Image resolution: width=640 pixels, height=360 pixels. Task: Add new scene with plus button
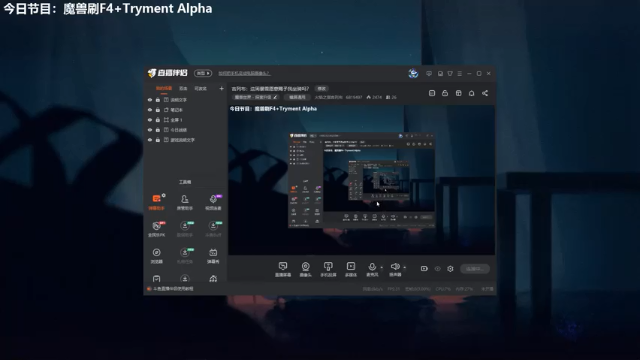click(x=221, y=88)
